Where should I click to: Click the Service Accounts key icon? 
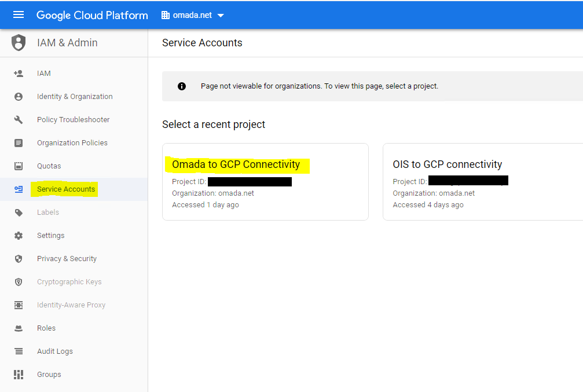(18, 189)
